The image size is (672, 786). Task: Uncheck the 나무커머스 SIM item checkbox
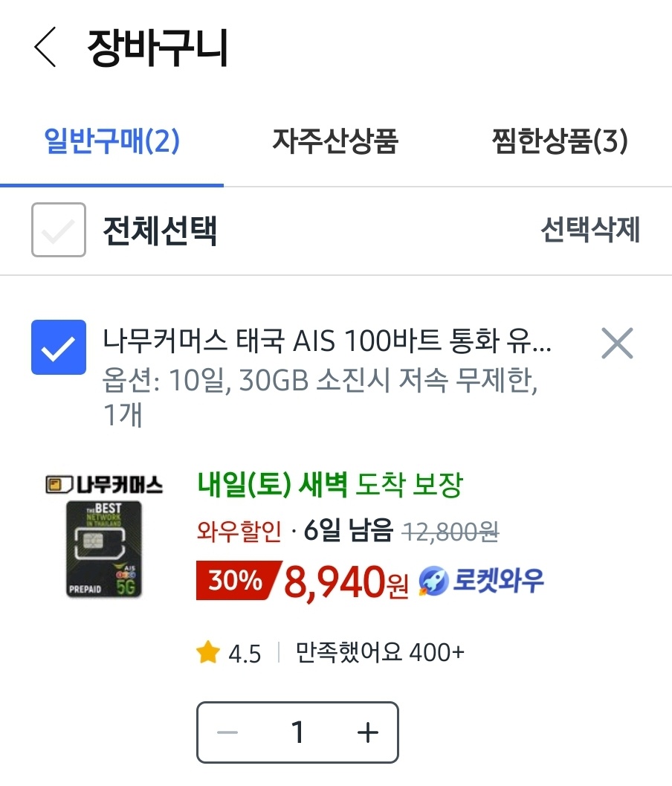click(x=59, y=347)
